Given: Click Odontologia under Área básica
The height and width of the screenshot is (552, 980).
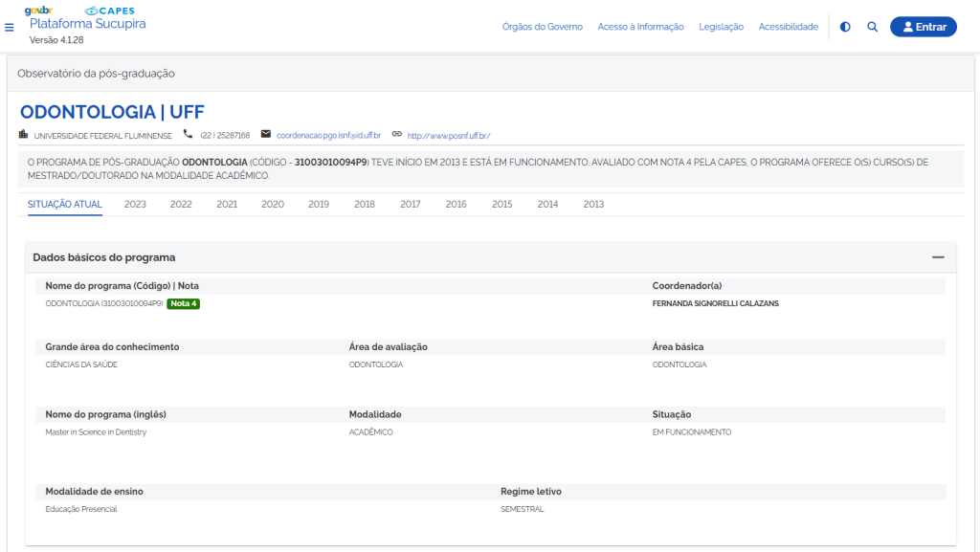Looking at the screenshot, I should [x=679, y=364].
